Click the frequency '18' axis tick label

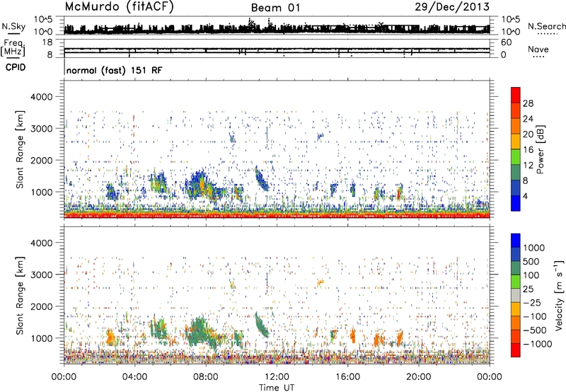pyautogui.click(x=47, y=42)
